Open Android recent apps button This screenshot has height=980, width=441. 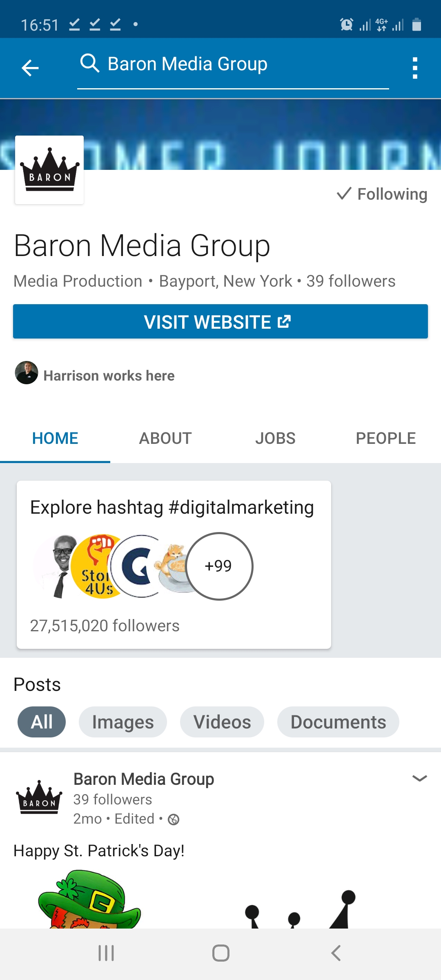pos(106,953)
